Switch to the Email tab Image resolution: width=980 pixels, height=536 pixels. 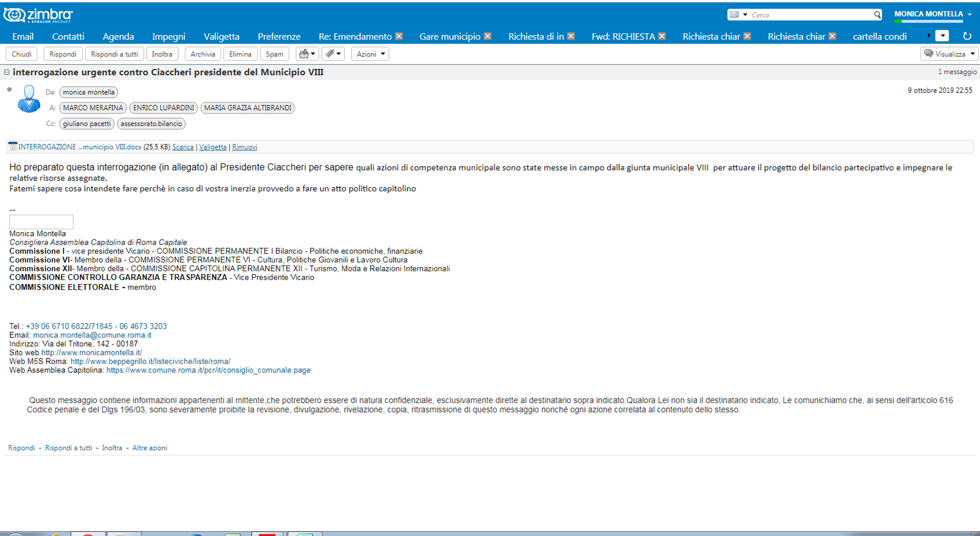pyautogui.click(x=23, y=36)
